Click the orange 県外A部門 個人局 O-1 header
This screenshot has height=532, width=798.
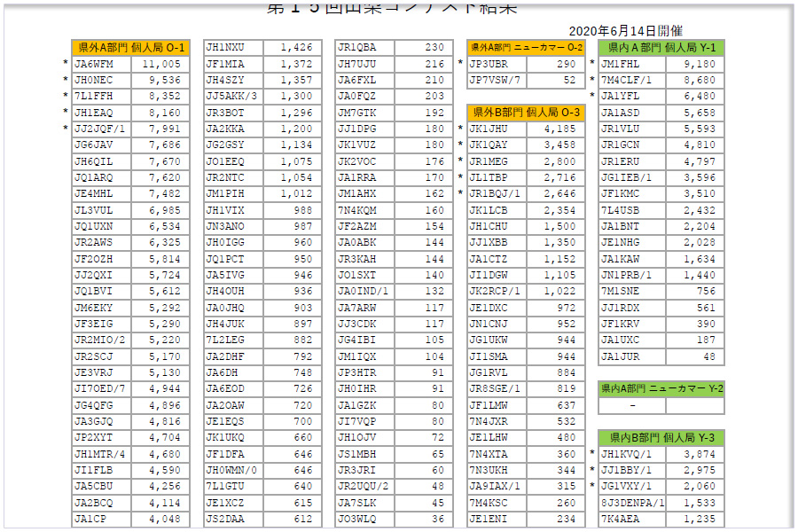130,48
